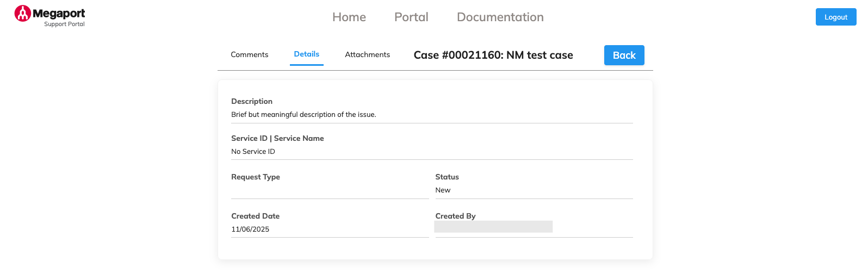Screen dimensions: 868x273
Task: Log out with the Logout button
Action: pos(835,17)
